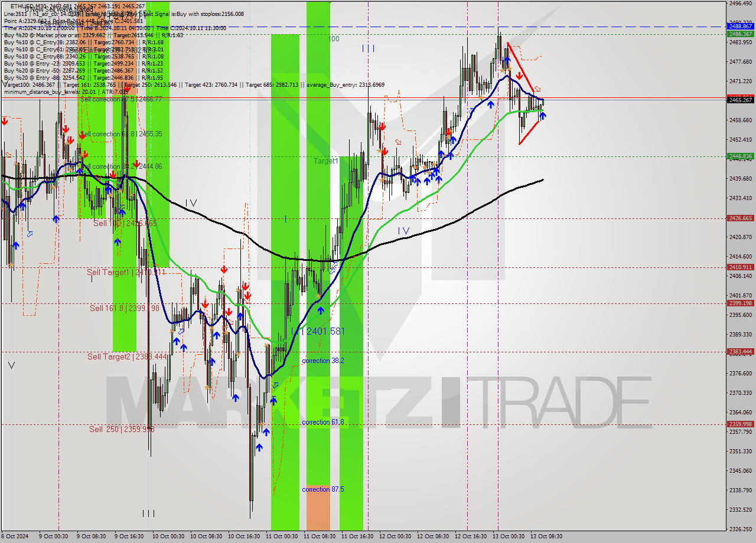Image resolution: width=756 pixels, height=543 pixels.
Task: Click the red 2399.198 price tag
Action: (740, 303)
